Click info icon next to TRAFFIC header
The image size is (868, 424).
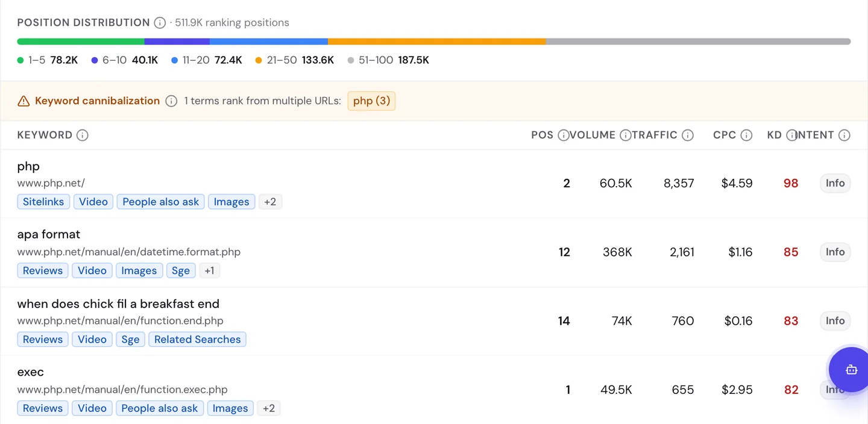point(688,136)
